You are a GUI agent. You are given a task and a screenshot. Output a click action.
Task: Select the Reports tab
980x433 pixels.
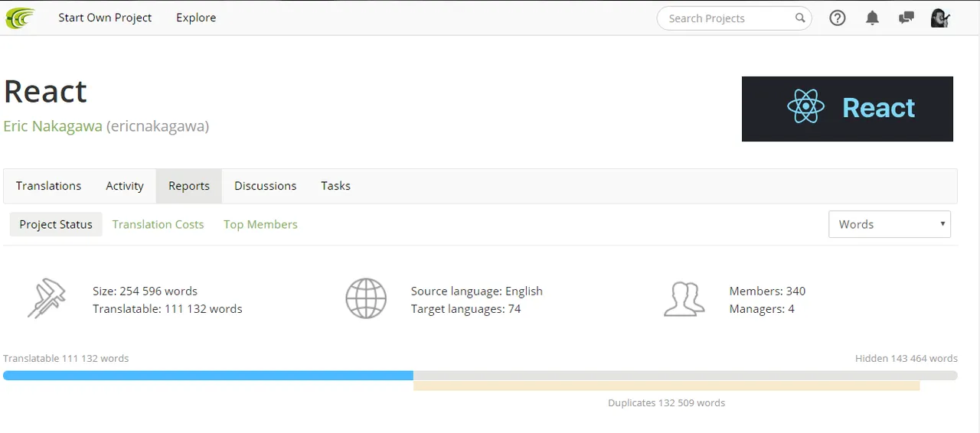point(189,186)
